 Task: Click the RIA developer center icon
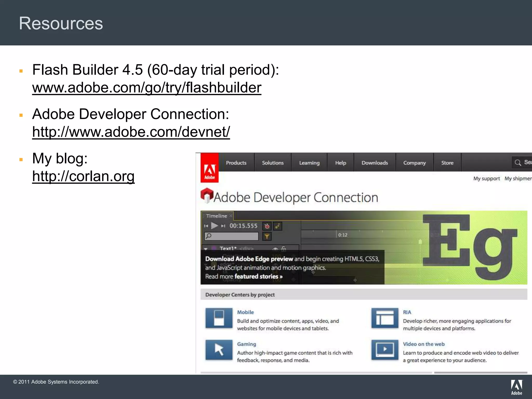point(385,318)
